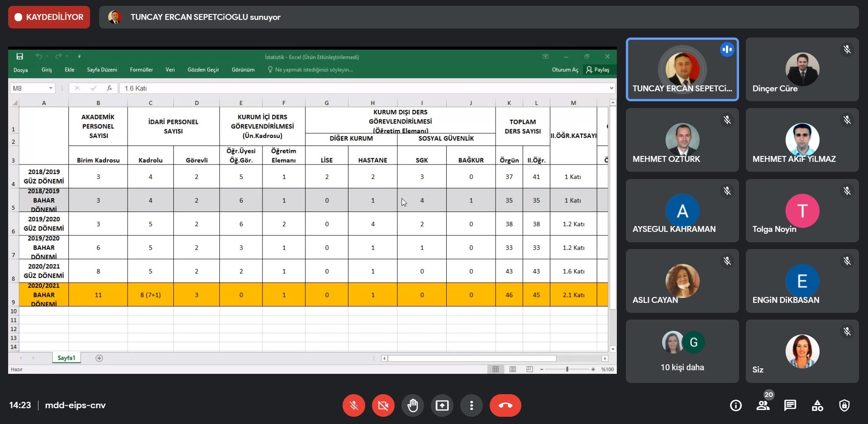Open the present screen option
The width and height of the screenshot is (868, 424).
pos(442,405)
